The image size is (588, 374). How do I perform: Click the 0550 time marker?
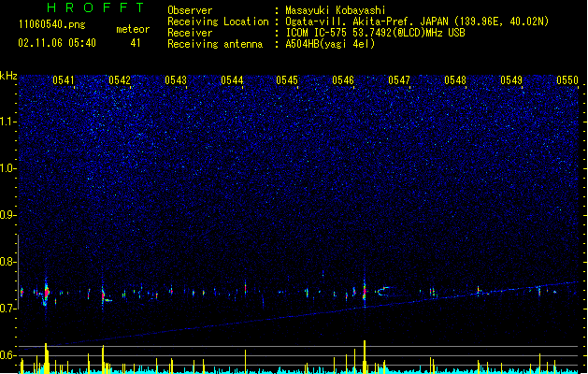coord(567,80)
